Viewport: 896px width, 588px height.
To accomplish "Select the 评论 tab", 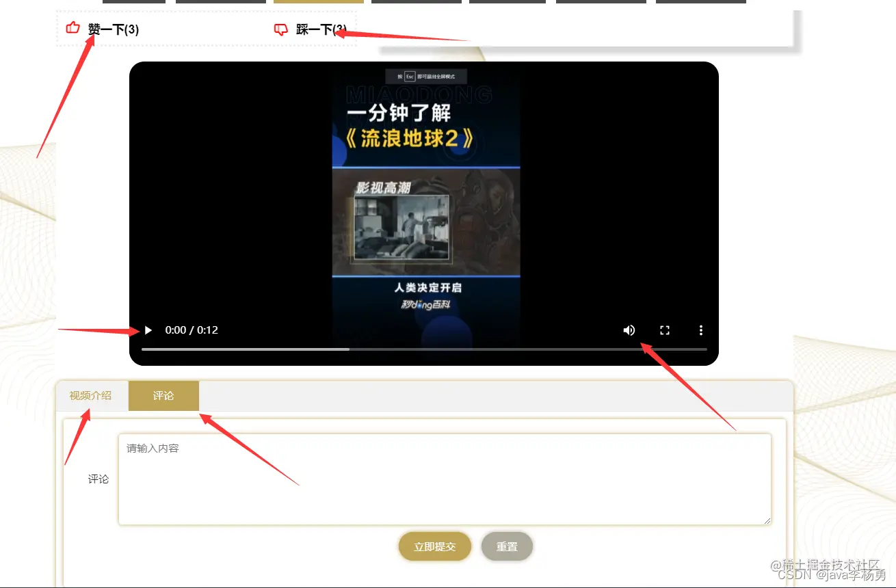I will pos(163,396).
